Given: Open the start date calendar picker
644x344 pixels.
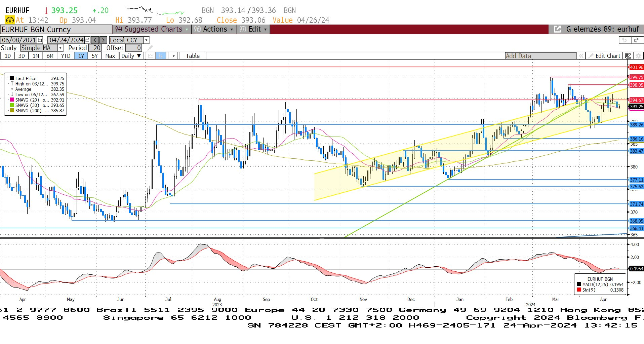Looking at the screenshot, I should click(x=40, y=40).
